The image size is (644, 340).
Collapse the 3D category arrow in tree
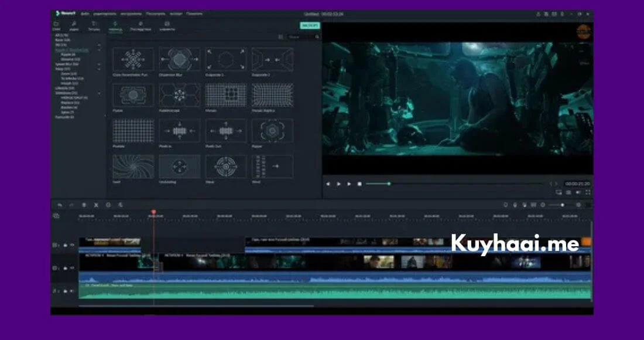(99, 45)
